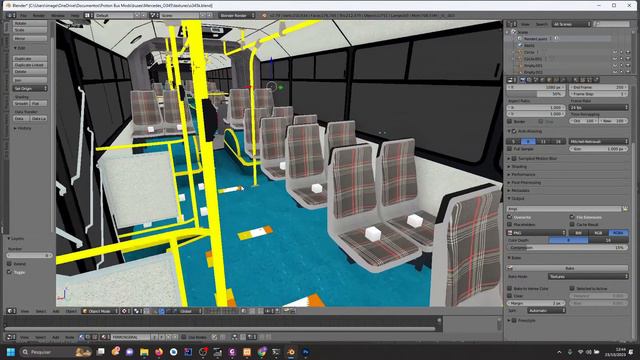This screenshot has height=360, width=640.
Task: Toggle render camera icon for Empty.001 object
Action: pyautogui.click(x=628, y=65)
